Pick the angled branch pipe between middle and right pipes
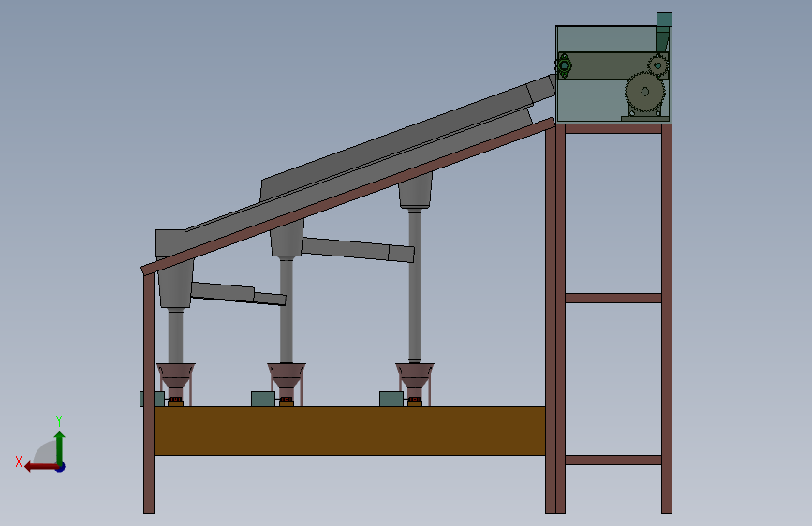Screen dimensions: 812x526 358,250
